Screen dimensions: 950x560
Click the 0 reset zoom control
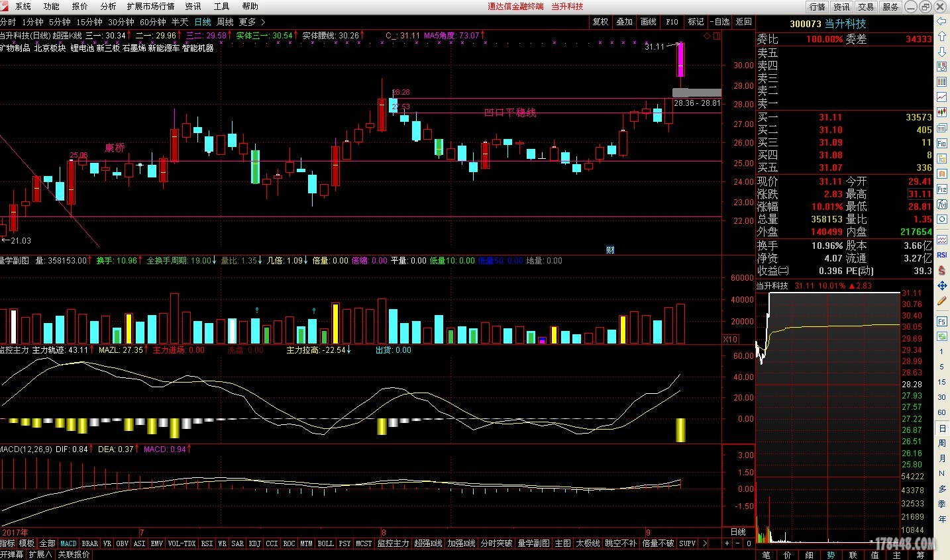749,543
